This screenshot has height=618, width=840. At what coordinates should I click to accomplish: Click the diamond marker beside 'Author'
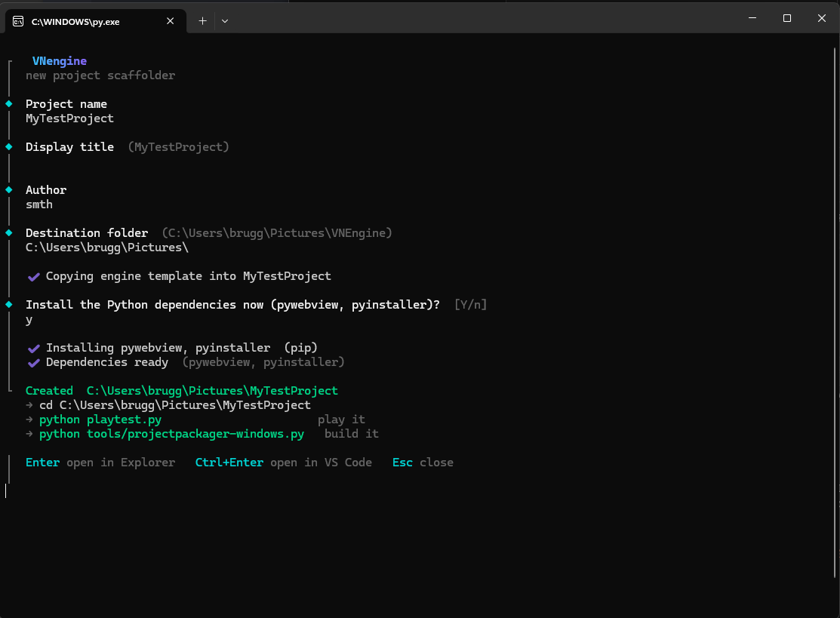click(9, 190)
